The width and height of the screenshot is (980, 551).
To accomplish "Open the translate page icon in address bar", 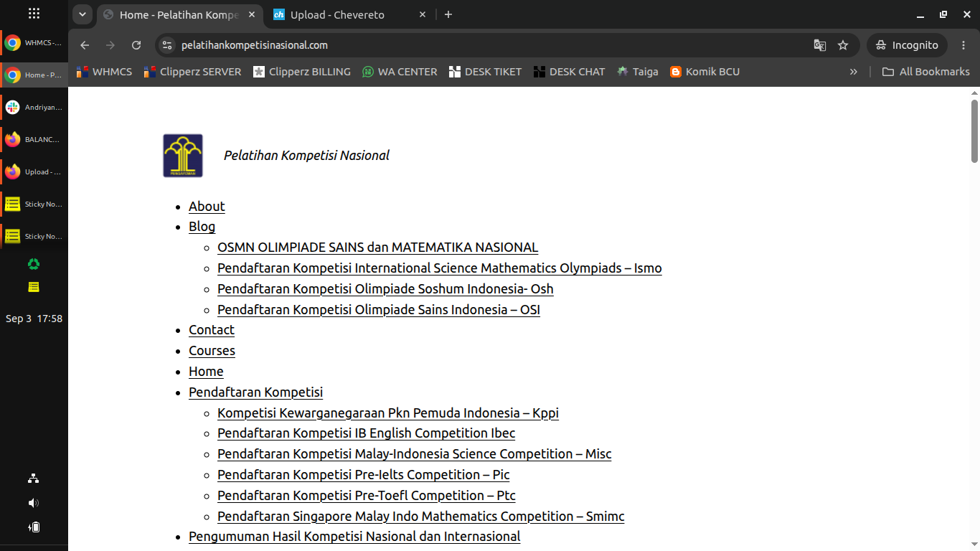I will click(x=819, y=45).
